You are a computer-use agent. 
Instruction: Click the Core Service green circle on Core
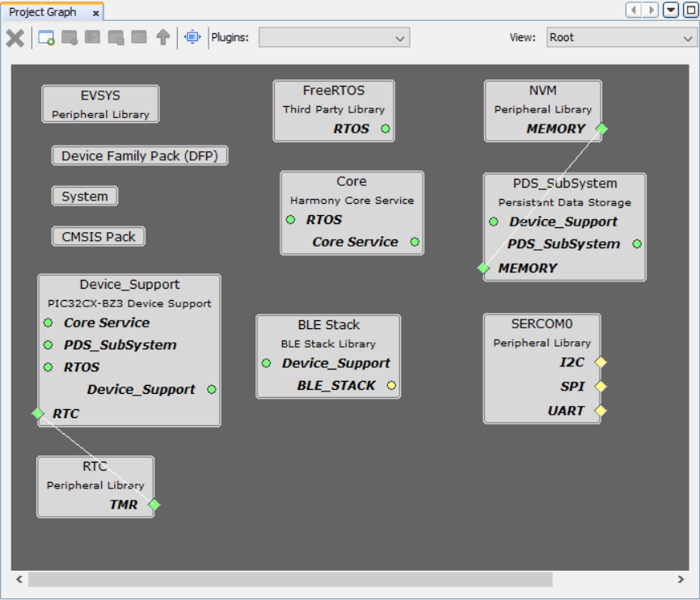point(415,242)
